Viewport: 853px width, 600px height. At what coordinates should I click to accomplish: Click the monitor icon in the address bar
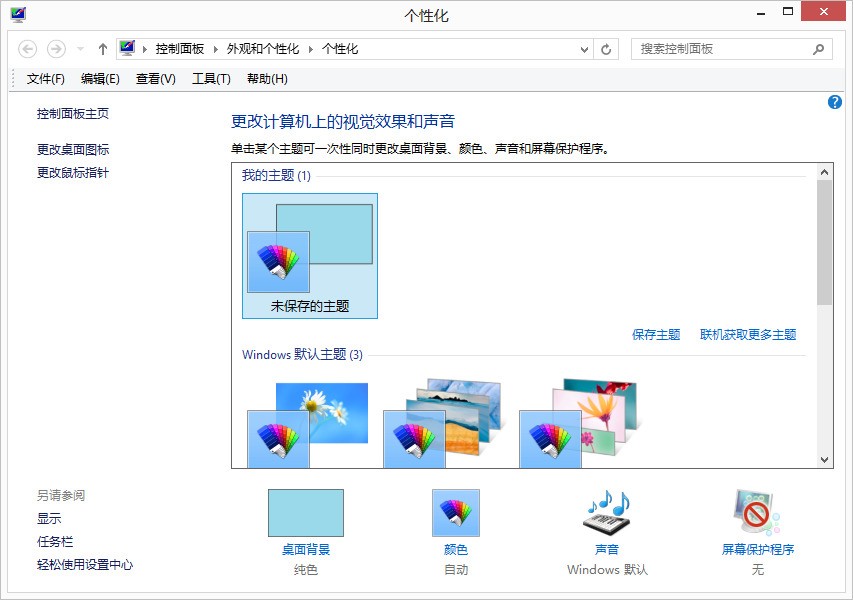pyautogui.click(x=127, y=48)
